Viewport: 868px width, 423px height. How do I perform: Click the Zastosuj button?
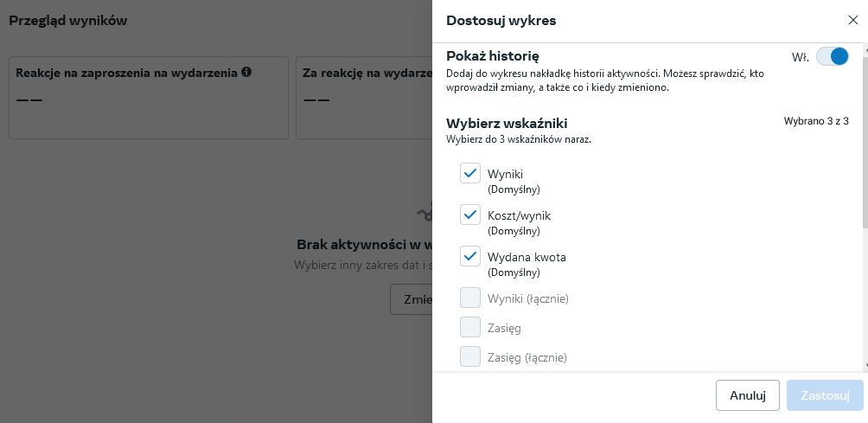tap(825, 395)
